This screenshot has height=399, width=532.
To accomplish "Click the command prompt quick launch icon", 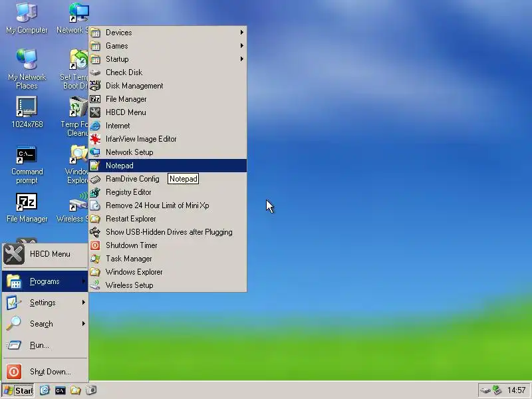I will 61,390.
